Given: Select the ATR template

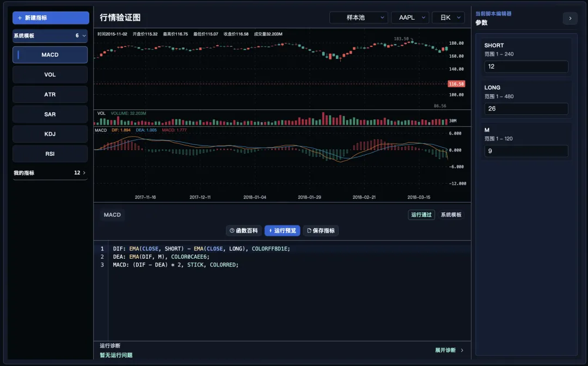Looking at the screenshot, I should [50, 95].
